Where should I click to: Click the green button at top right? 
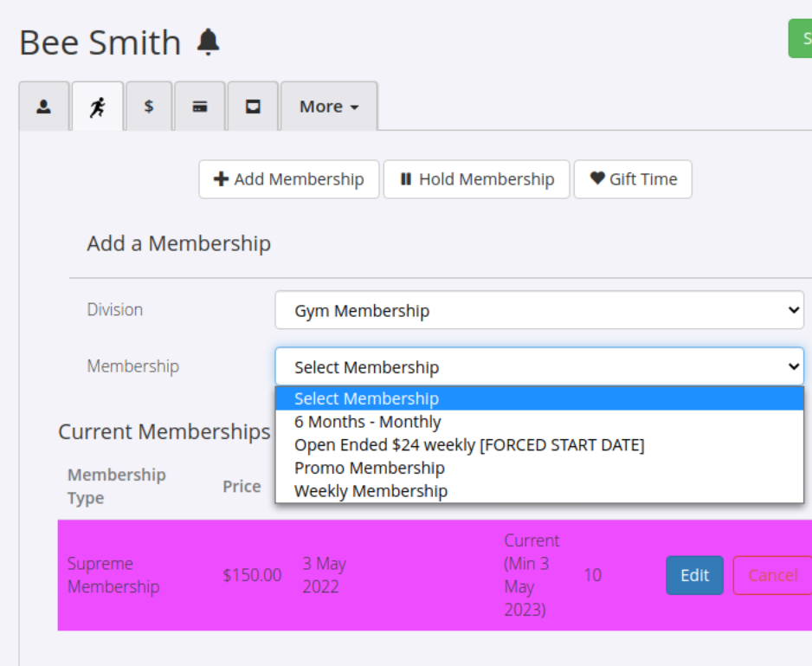[801, 39]
